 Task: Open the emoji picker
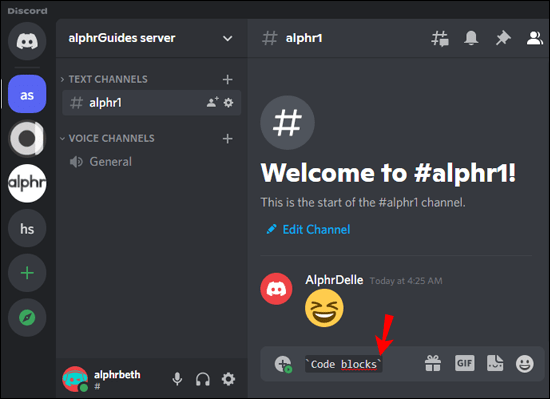coord(525,363)
